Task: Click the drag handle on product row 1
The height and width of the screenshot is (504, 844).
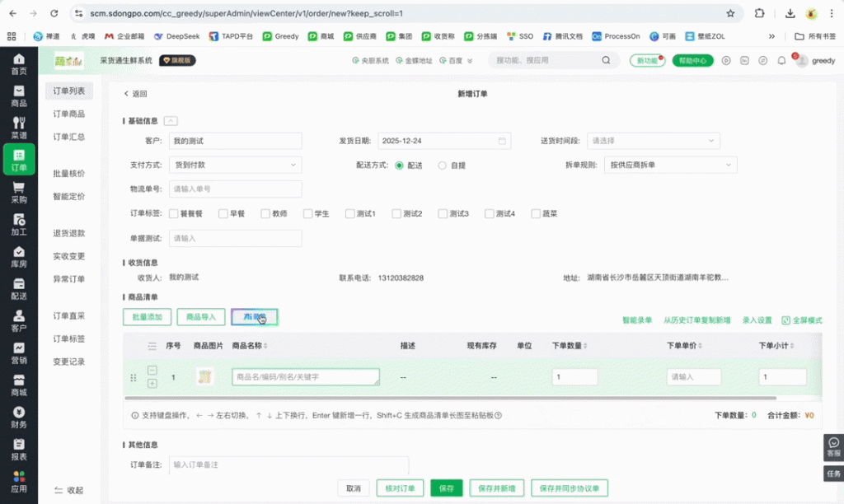Action: (134, 377)
